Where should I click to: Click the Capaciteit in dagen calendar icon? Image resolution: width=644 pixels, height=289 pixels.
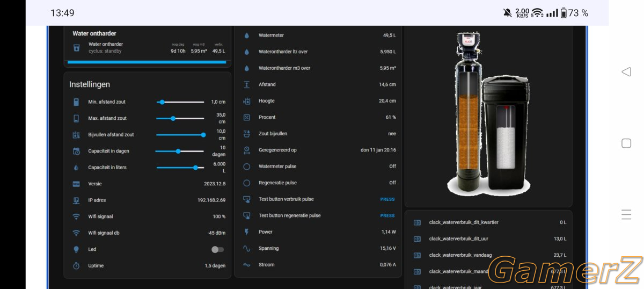point(76,151)
